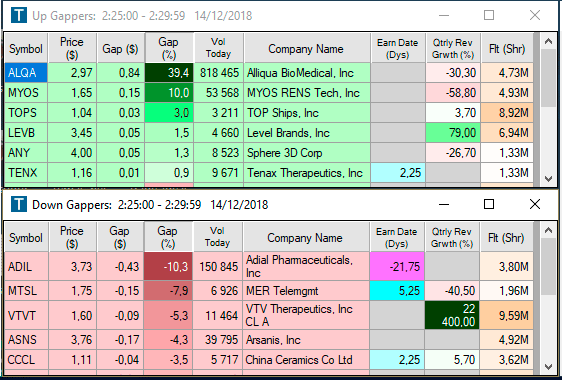Click VTV Therapeutics, Inc CL A name
Viewport: 562px width, 380px height.
(306, 315)
